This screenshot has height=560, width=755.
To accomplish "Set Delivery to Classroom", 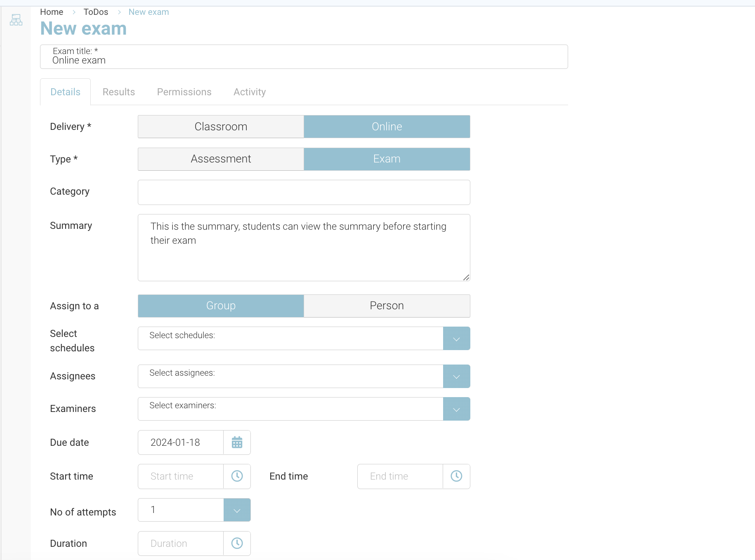I will click(221, 127).
